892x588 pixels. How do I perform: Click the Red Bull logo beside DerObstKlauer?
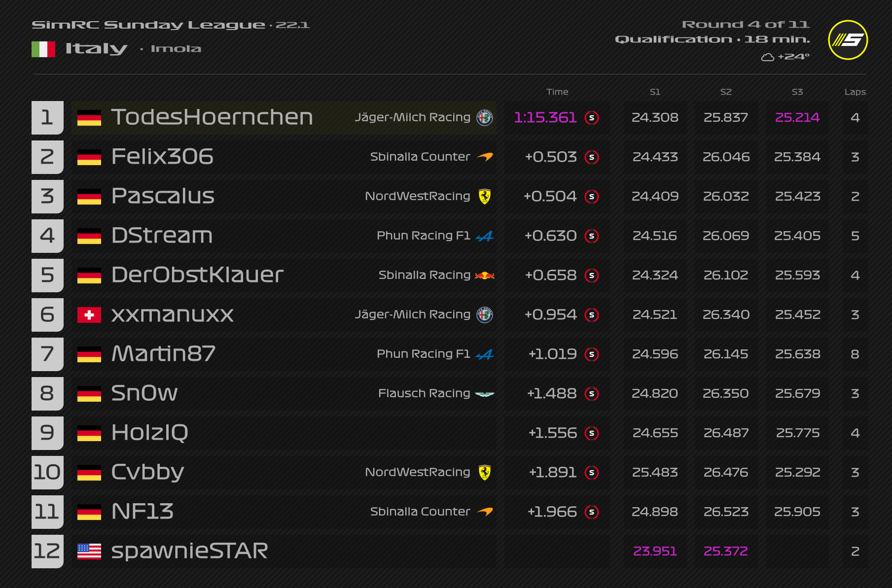click(485, 276)
